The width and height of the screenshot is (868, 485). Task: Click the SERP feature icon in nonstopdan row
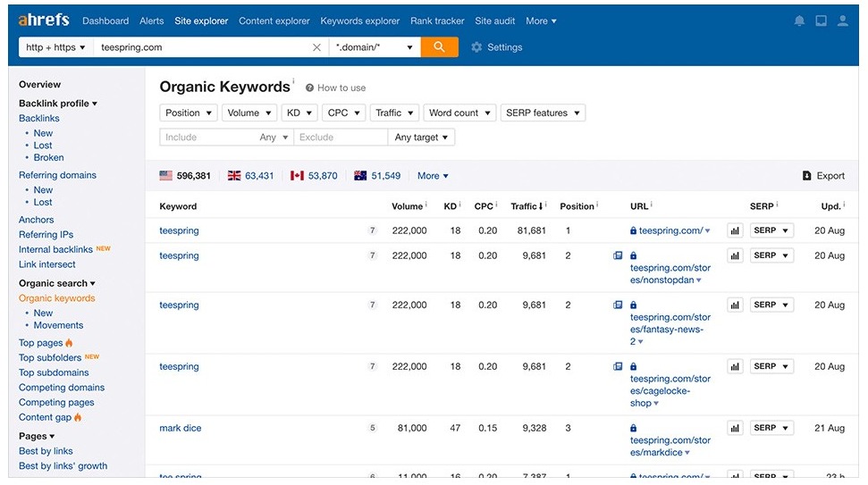(618, 255)
